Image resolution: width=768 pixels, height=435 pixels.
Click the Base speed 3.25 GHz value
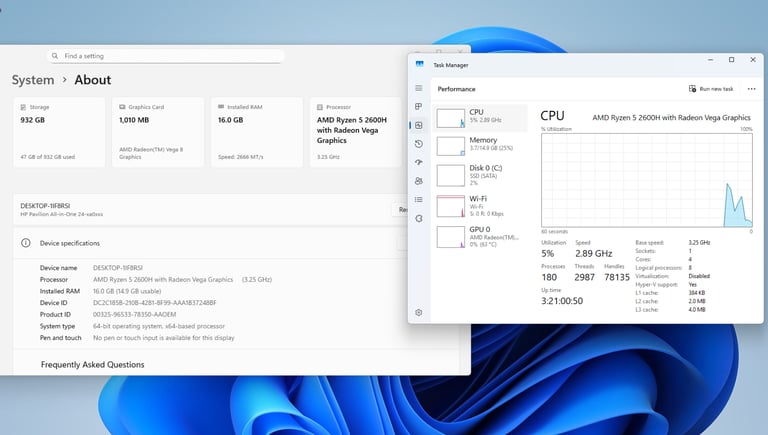point(699,242)
